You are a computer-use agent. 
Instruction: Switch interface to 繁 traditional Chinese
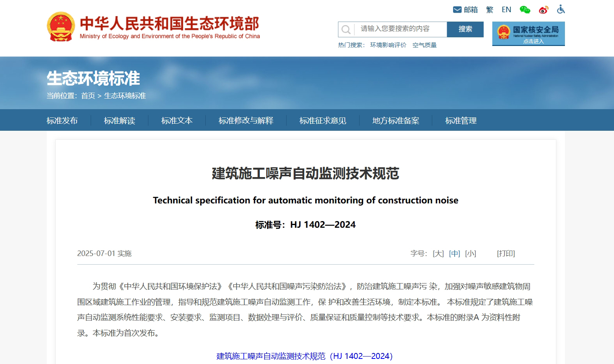[490, 9]
